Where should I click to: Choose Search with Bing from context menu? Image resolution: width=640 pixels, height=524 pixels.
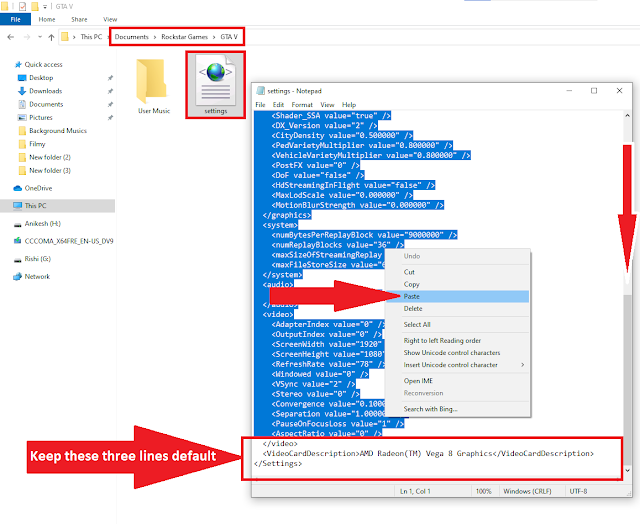coord(457,409)
